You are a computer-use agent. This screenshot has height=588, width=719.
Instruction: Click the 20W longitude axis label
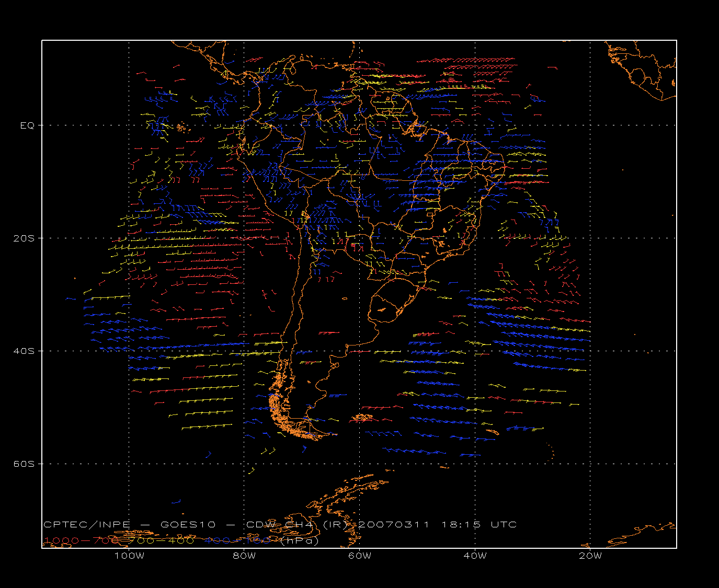click(590, 556)
